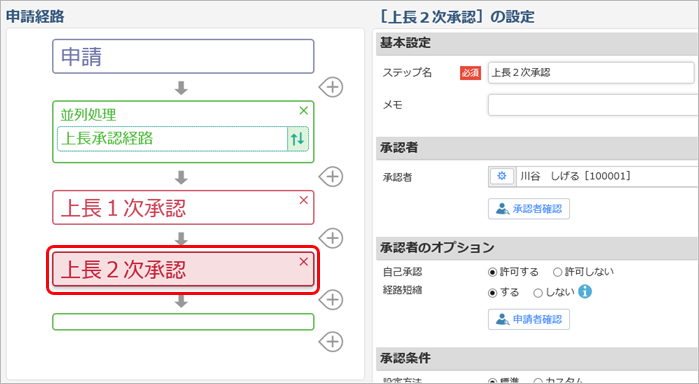Open the gear settings next to 川谷 しげる
Image resolution: width=699 pixels, height=384 pixels.
click(502, 176)
